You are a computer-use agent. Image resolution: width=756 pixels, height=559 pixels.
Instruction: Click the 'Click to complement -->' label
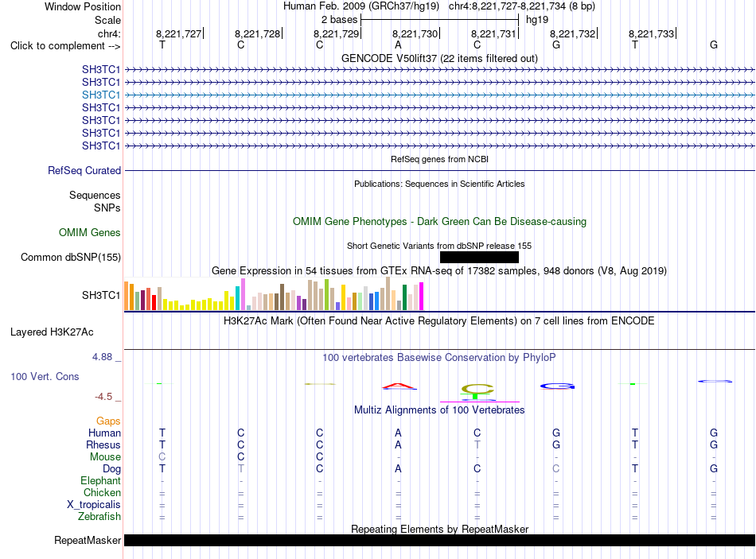65,46
